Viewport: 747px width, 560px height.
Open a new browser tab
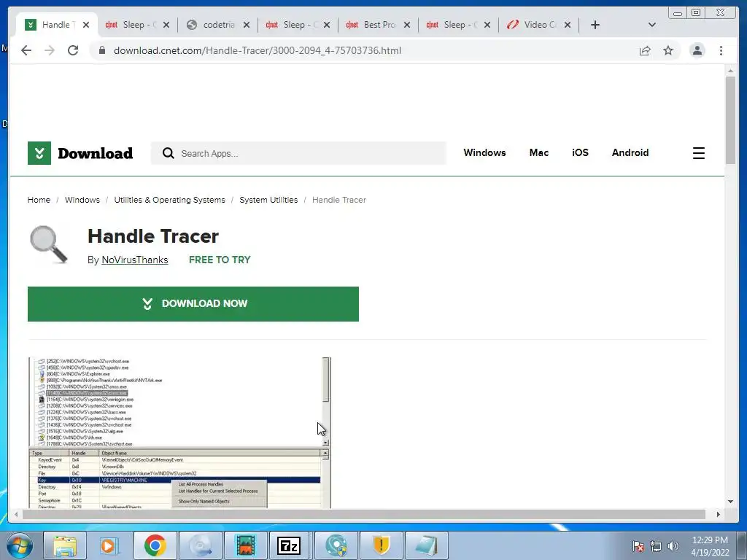pos(595,25)
